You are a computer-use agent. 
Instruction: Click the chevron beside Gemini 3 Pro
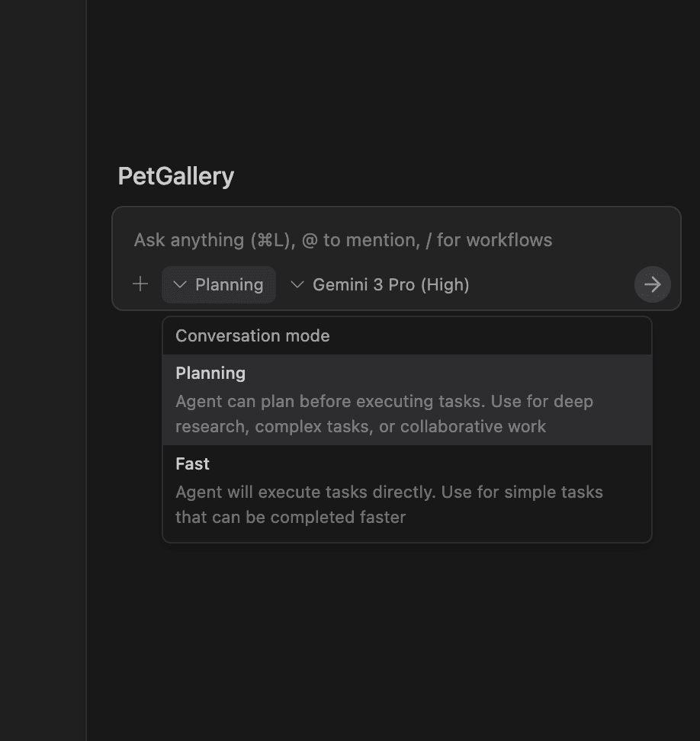(297, 284)
